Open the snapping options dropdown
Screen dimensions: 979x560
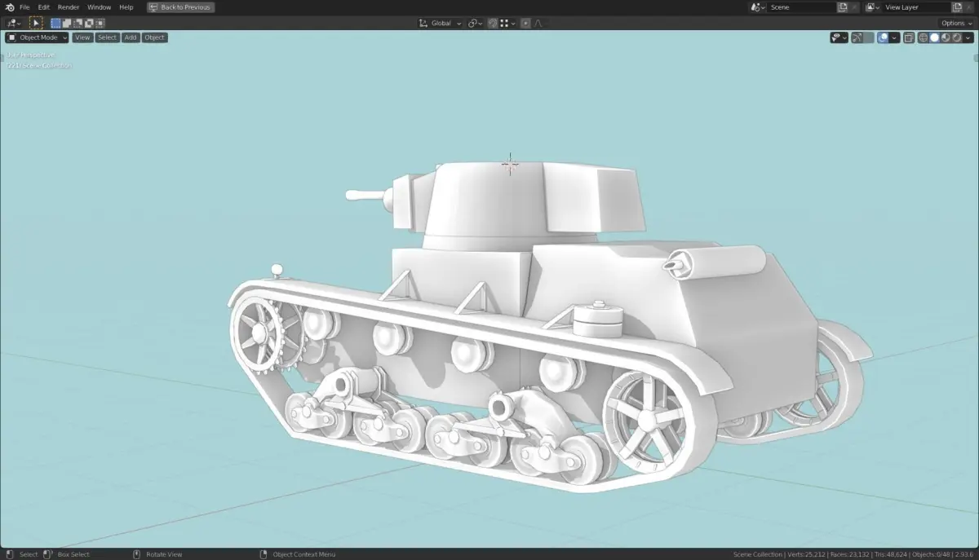click(508, 23)
